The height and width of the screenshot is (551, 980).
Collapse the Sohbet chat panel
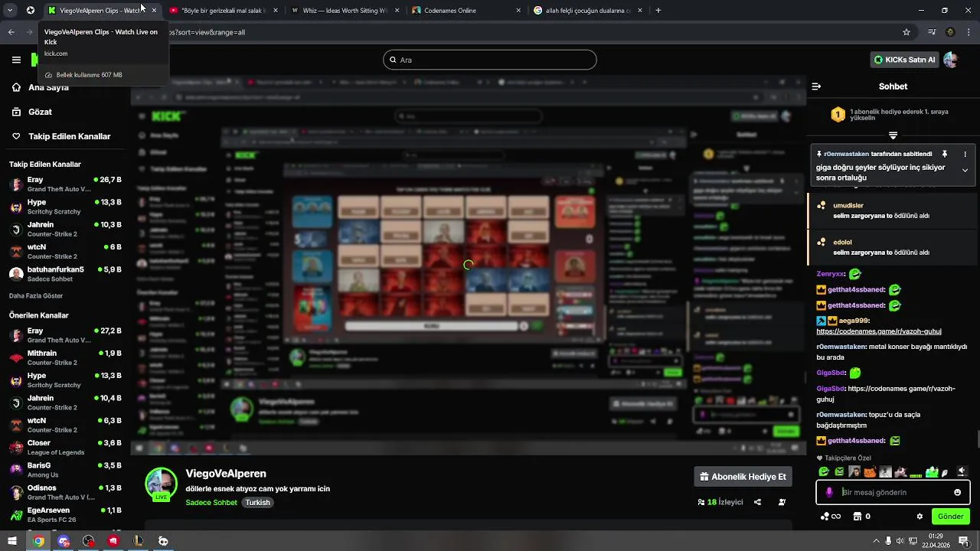816,86
